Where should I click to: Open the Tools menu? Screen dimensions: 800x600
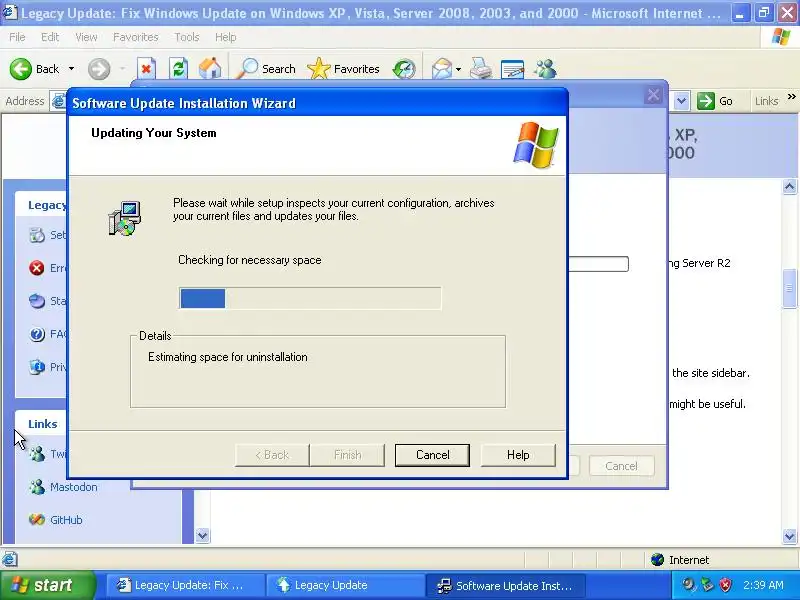pos(186,37)
